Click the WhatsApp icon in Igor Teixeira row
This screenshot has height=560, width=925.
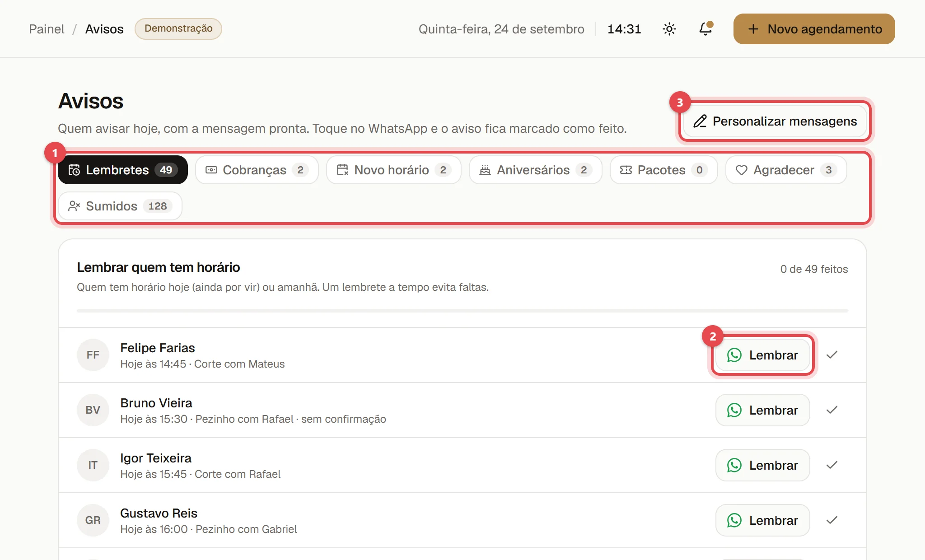click(734, 465)
